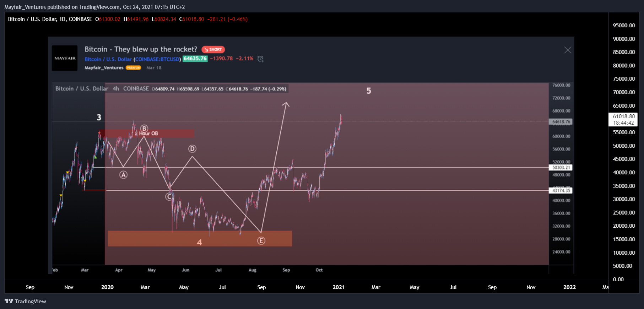Click the circled A wave label
This screenshot has width=644, height=309.
[x=123, y=175]
